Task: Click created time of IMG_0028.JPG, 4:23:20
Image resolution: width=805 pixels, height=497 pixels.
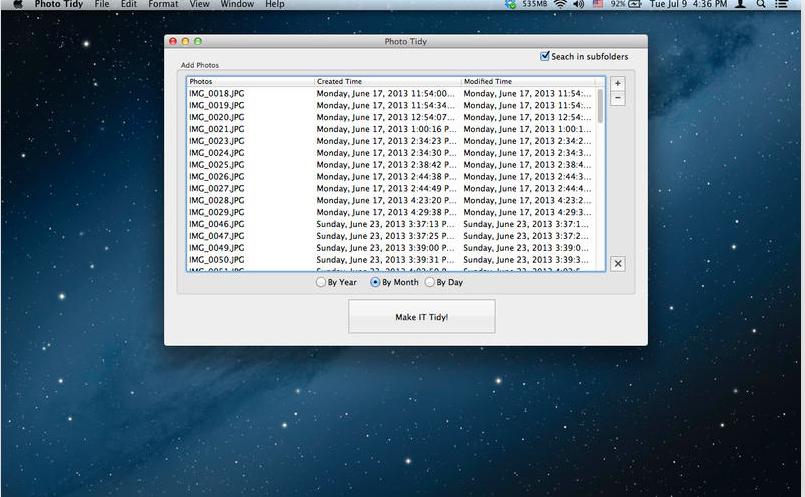Action: click(386, 200)
